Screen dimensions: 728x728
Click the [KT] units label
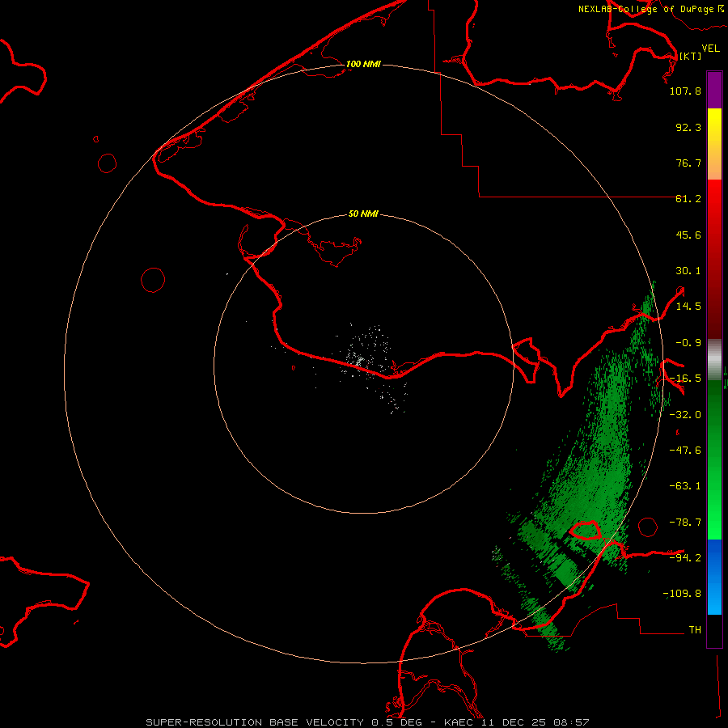coord(690,56)
